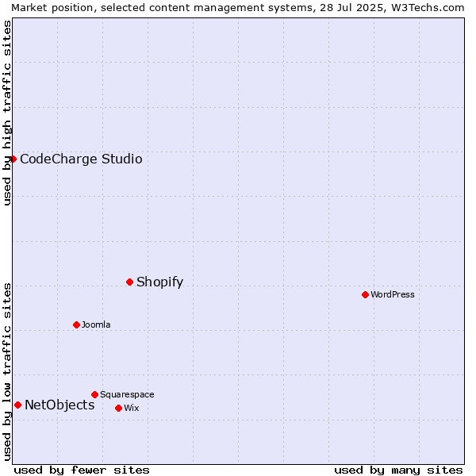Click the Wix red data point

[119, 409]
